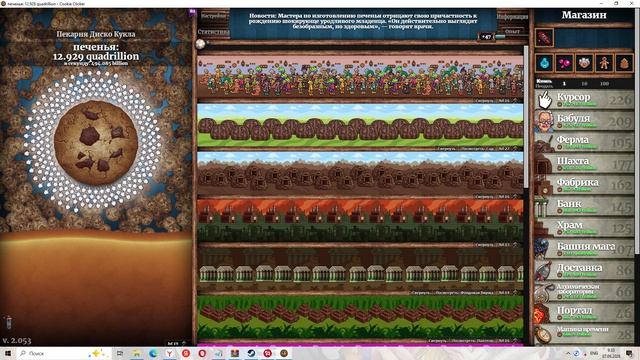Screen dimensions: 640x360
Task: Open the Информация (Info) menu
Action: tap(512, 17)
